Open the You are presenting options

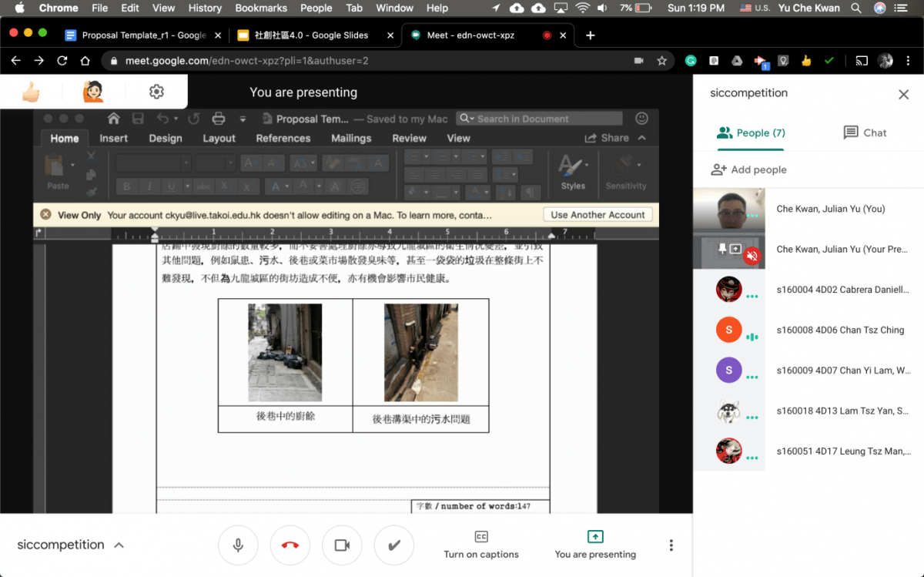[x=595, y=545]
